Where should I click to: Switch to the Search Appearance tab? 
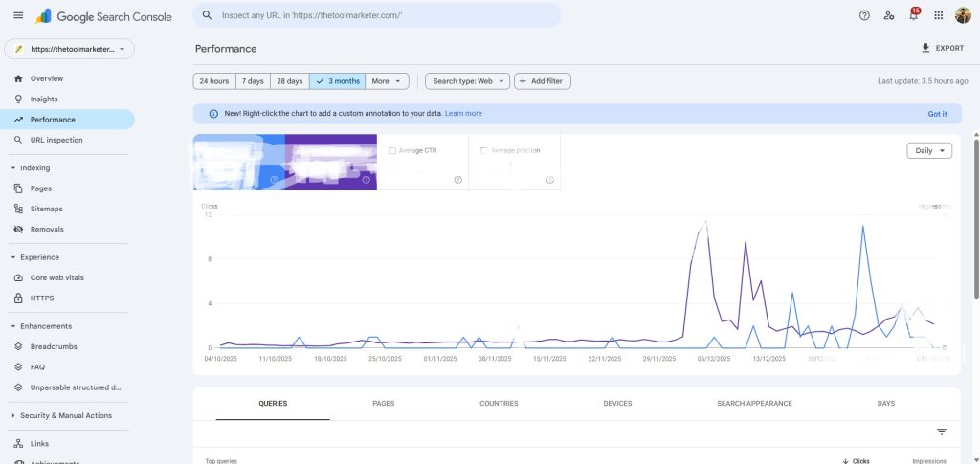[x=754, y=404]
